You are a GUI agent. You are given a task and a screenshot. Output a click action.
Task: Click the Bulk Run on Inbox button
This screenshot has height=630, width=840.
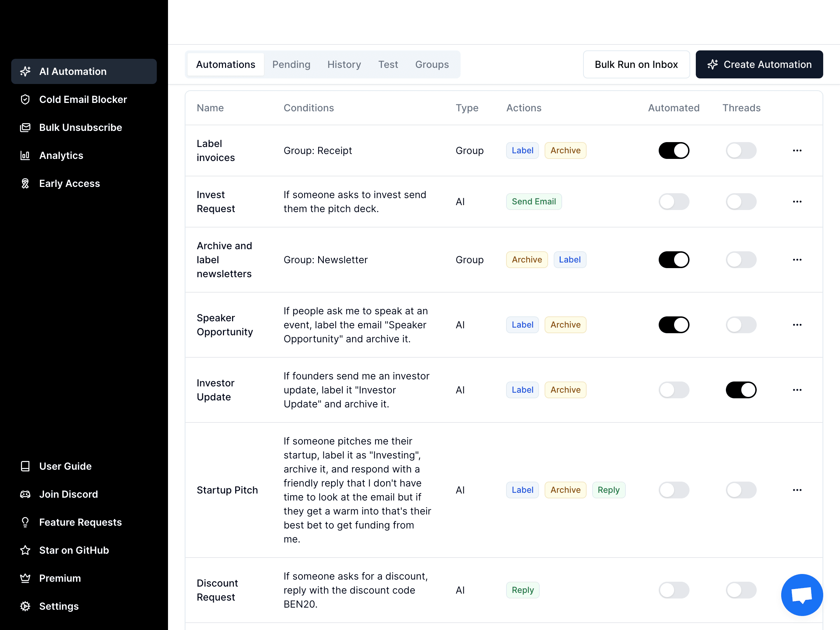tap(636, 64)
